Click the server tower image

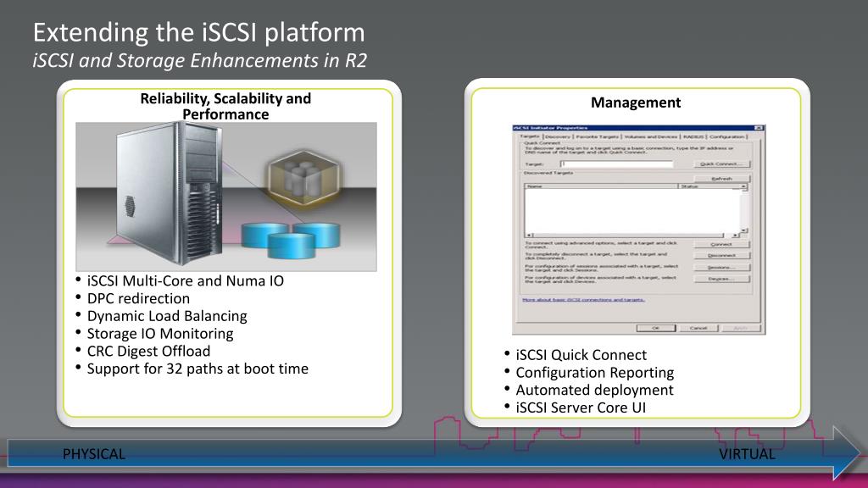tap(169, 191)
